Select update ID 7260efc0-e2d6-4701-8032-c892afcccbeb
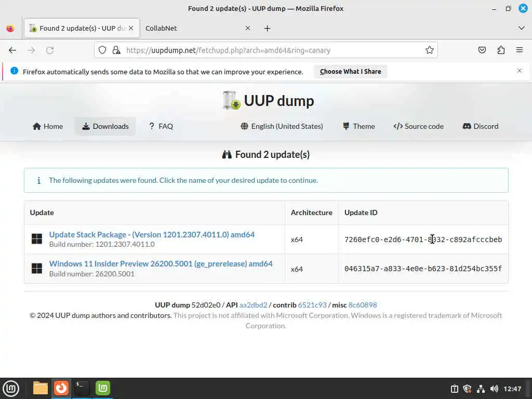Image resolution: width=532 pixels, height=399 pixels. pyautogui.click(x=423, y=240)
